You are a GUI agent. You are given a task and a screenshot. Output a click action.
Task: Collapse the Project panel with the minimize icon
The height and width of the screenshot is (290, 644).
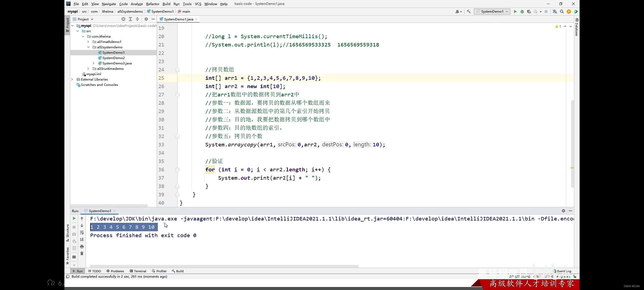pyautogui.click(x=153, y=19)
